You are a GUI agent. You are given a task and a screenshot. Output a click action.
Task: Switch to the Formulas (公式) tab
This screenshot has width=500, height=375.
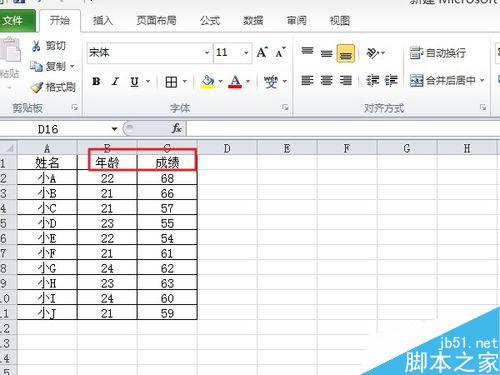click(210, 21)
